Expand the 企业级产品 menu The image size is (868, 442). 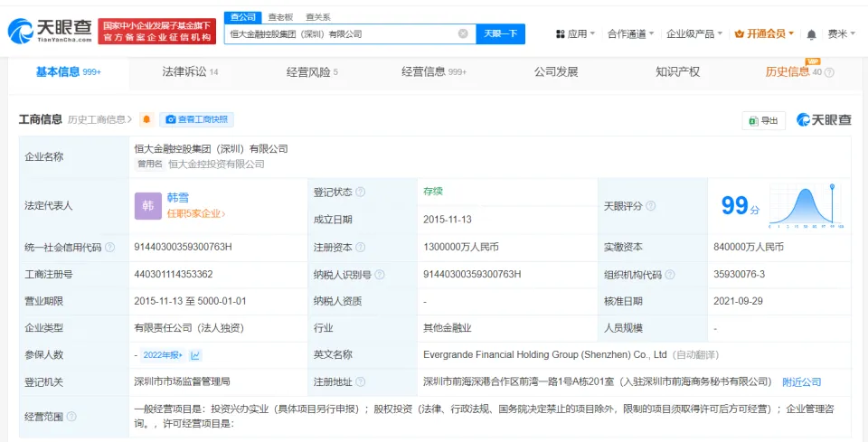pyautogui.click(x=694, y=34)
